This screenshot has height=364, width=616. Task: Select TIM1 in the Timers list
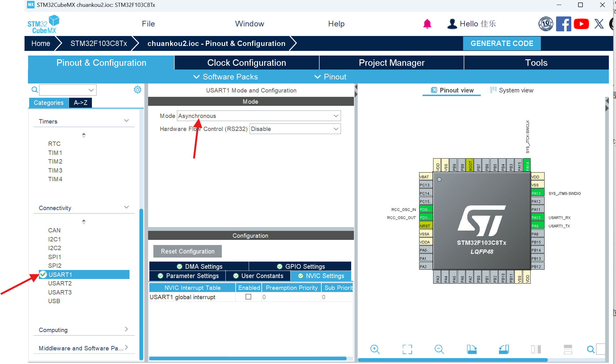click(55, 153)
